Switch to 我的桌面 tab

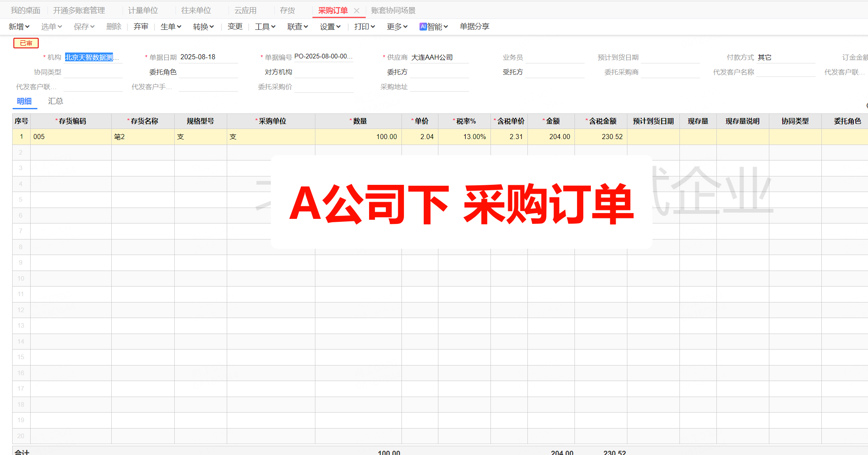pyautogui.click(x=26, y=11)
